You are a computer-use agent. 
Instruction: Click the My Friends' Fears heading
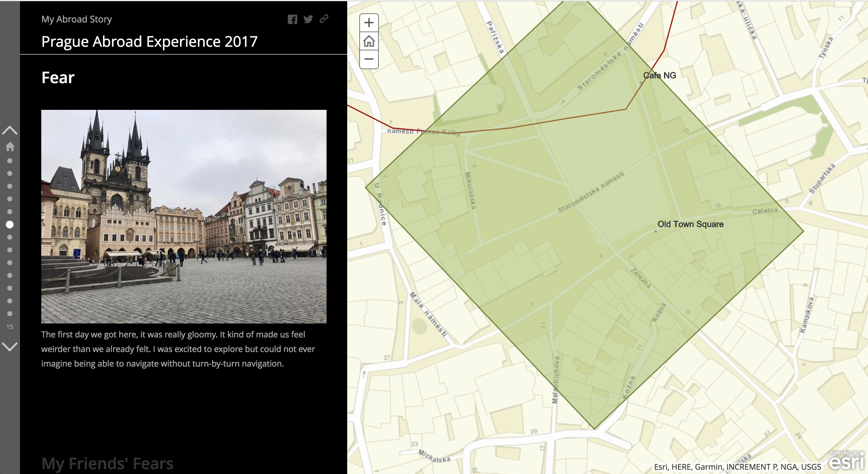pos(107,463)
